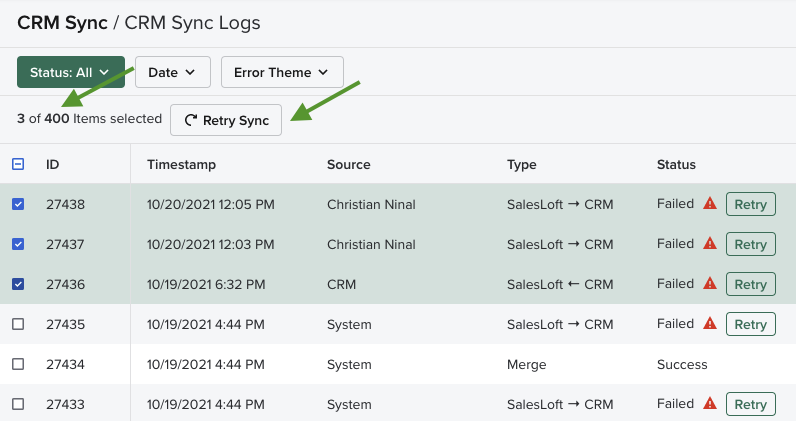Open the Status: All filter dropdown
Screen dimensions: 796x421
(x=70, y=72)
